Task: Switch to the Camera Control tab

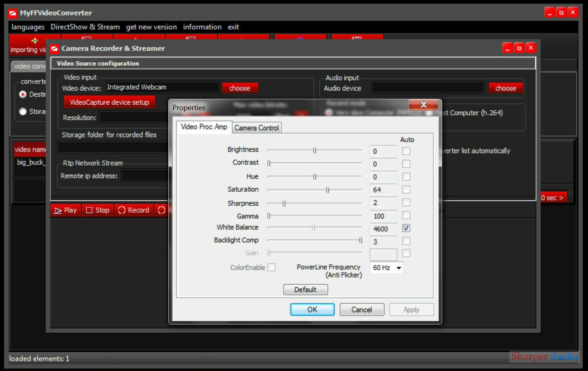Action: point(257,128)
